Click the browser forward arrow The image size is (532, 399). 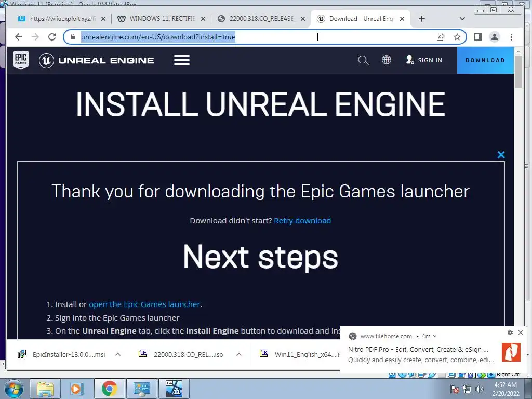coord(35,37)
